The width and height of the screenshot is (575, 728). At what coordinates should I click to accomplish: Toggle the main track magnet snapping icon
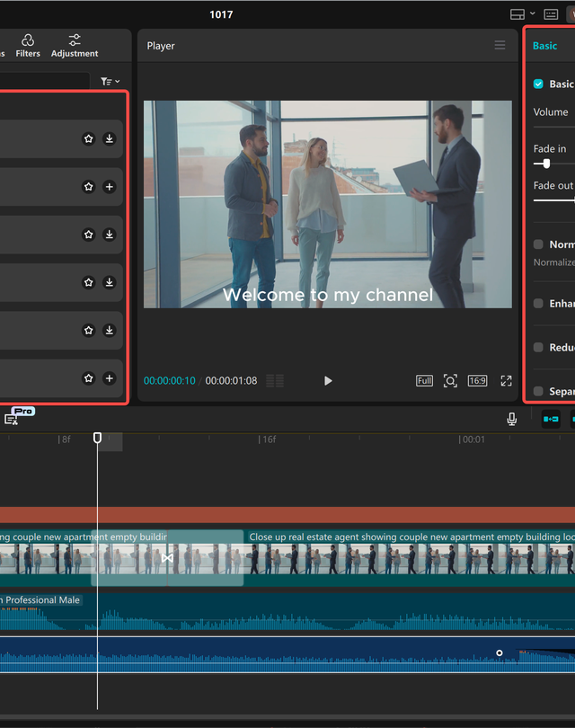pos(551,419)
